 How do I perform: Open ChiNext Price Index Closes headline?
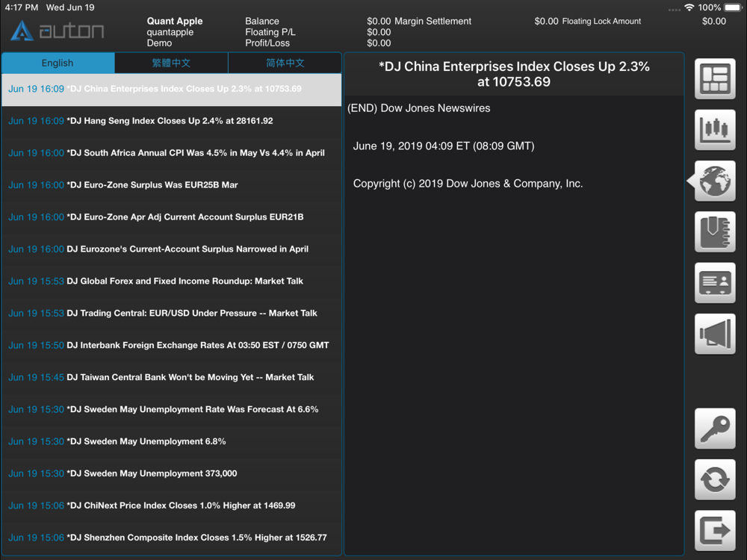point(172,505)
